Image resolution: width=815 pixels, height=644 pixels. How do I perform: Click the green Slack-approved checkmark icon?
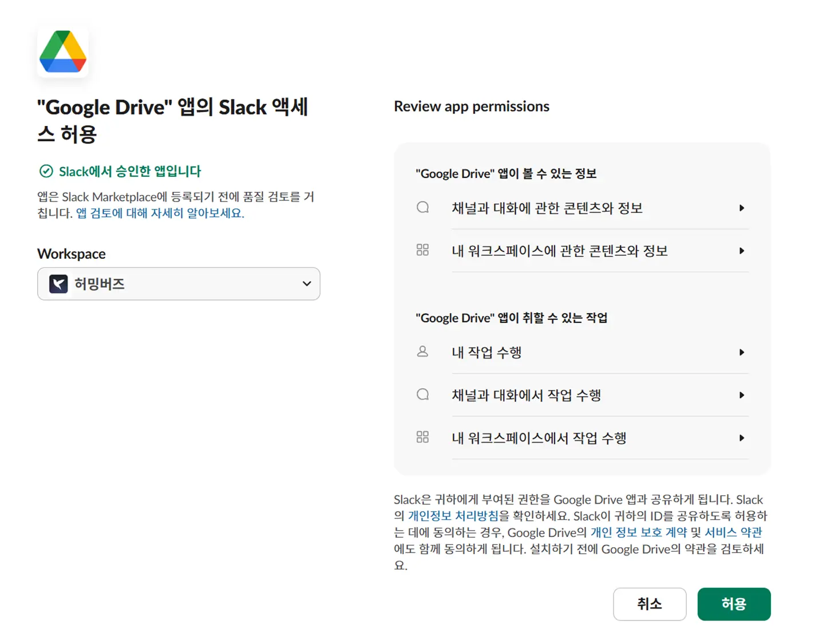point(46,171)
